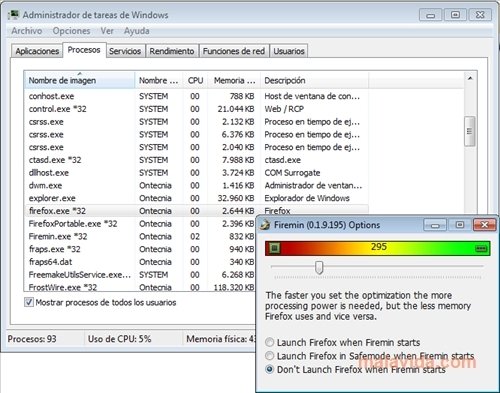Sort by 'Nombre de imagen' column header

pos(79,80)
